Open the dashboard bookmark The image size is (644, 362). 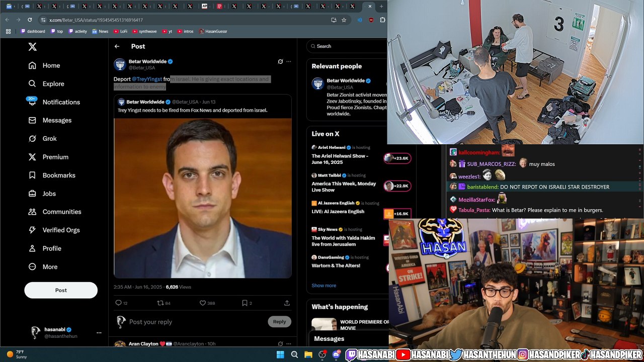click(x=33, y=31)
